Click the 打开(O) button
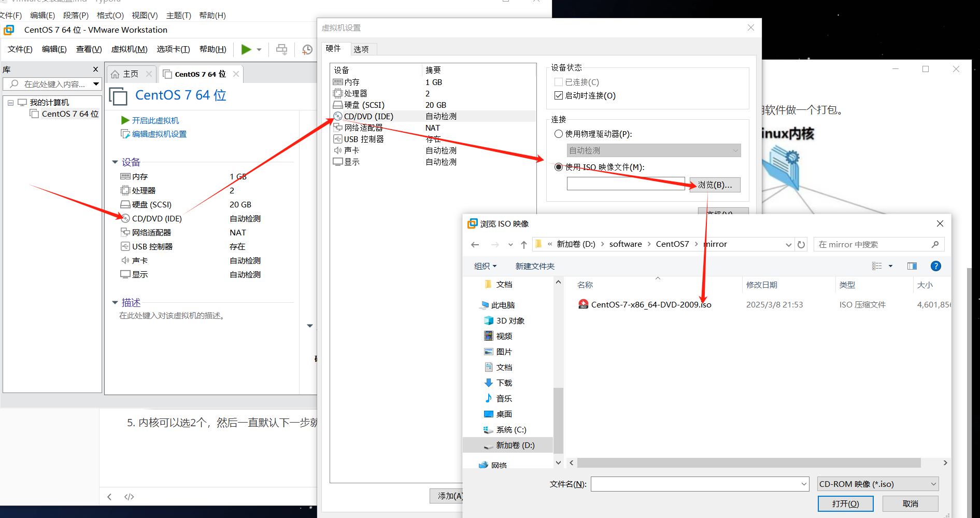This screenshot has width=980, height=518. (846, 503)
